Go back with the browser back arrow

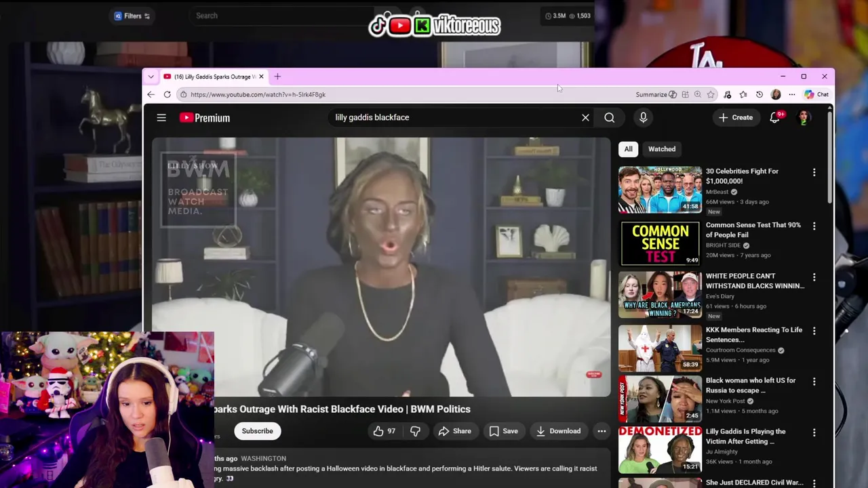[151, 95]
